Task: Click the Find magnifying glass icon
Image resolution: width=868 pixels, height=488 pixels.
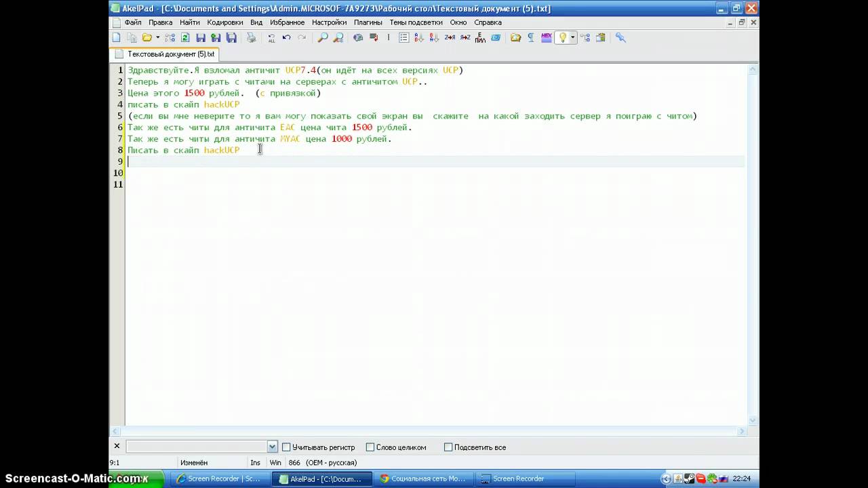Action: [x=323, y=38]
